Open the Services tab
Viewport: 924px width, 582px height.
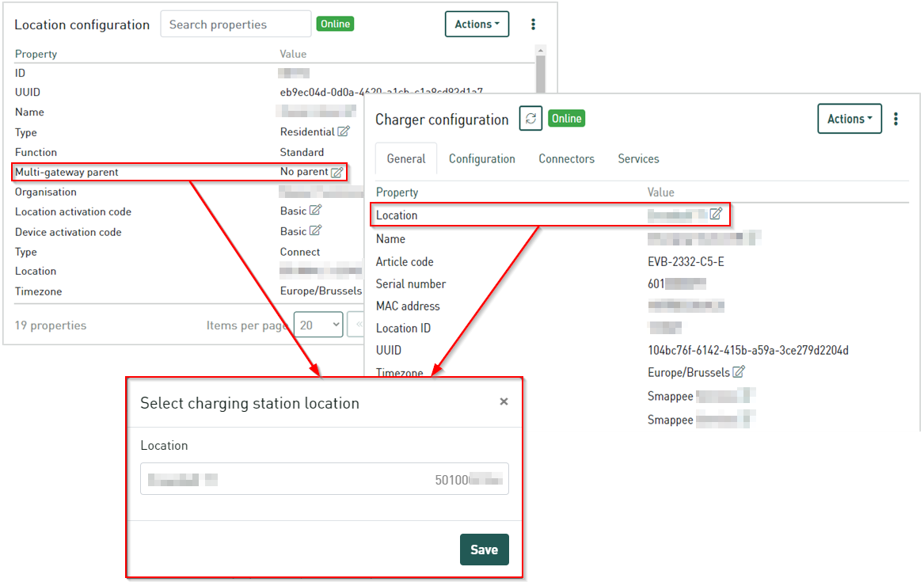tap(638, 158)
